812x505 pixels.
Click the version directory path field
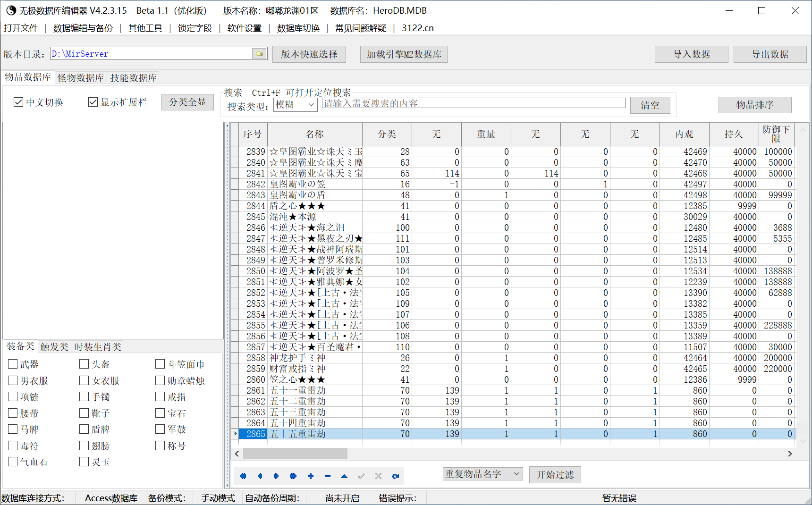[x=152, y=53]
